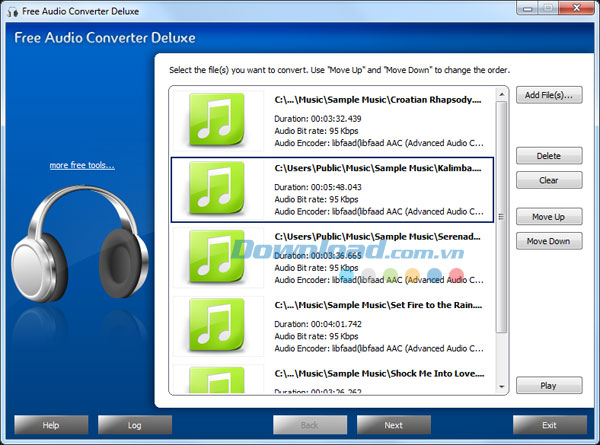Image resolution: width=600 pixels, height=445 pixels.
Task: Delete the selected file
Action: point(549,156)
